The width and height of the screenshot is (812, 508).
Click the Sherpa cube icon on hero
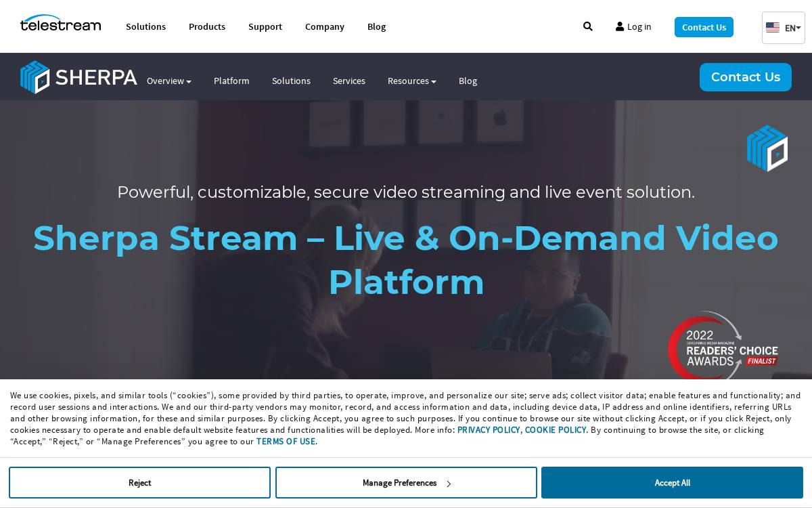point(767,148)
